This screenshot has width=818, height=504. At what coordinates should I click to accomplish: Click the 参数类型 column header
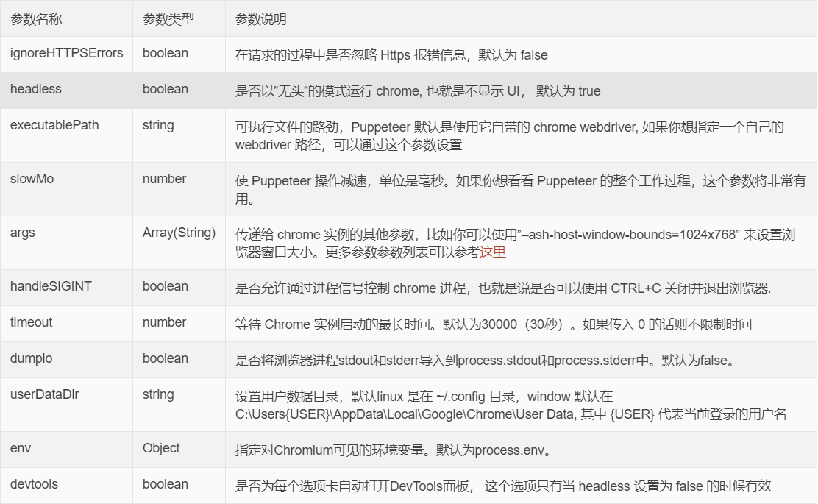(x=168, y=19)
